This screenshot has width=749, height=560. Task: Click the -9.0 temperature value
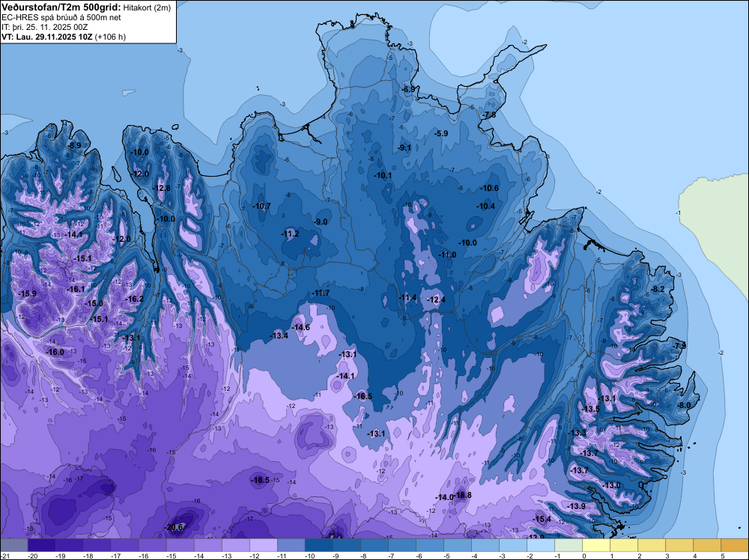[x=321, y=222]
